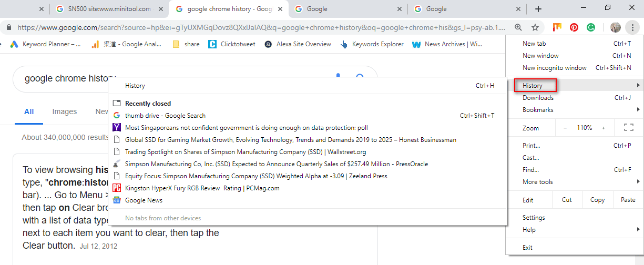Click the Grammarly extension icon
The image size is (644, 265).
click(x=591, y=27)
